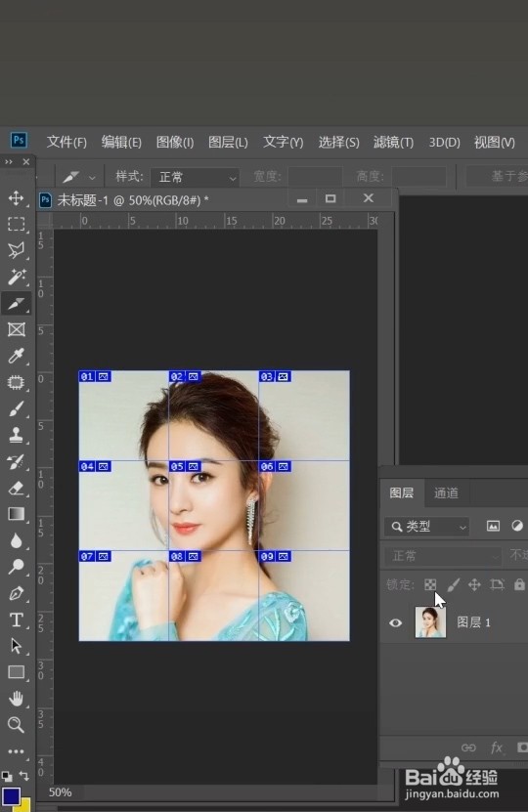Select the Horizontal Type tool
Viewport: 528px width, 812px height.
[16, 620]
